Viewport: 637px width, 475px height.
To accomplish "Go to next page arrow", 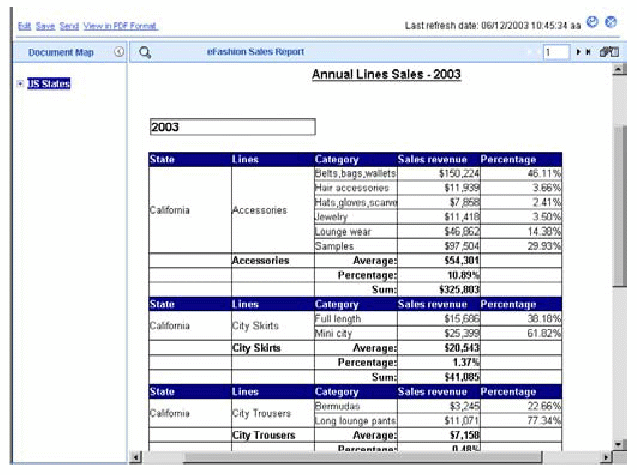I will (x=578, y=52).
